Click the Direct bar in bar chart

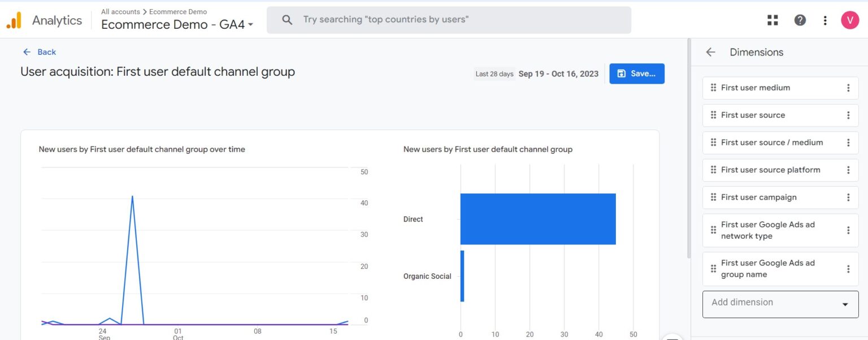(537, 219)
